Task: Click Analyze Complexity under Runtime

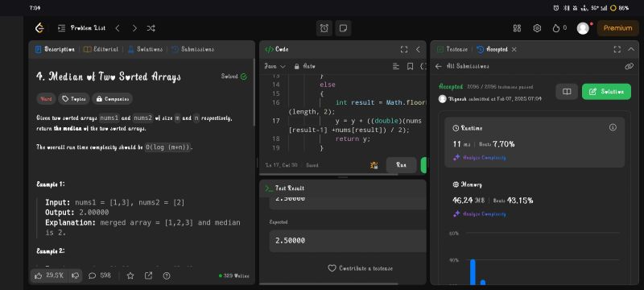Action: [x=480, y=158]
